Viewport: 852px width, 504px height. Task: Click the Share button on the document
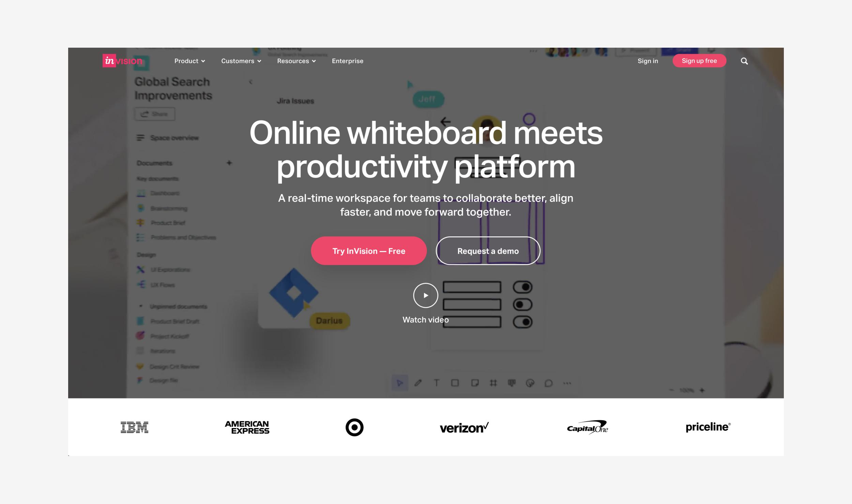click(x=154, y=114)
